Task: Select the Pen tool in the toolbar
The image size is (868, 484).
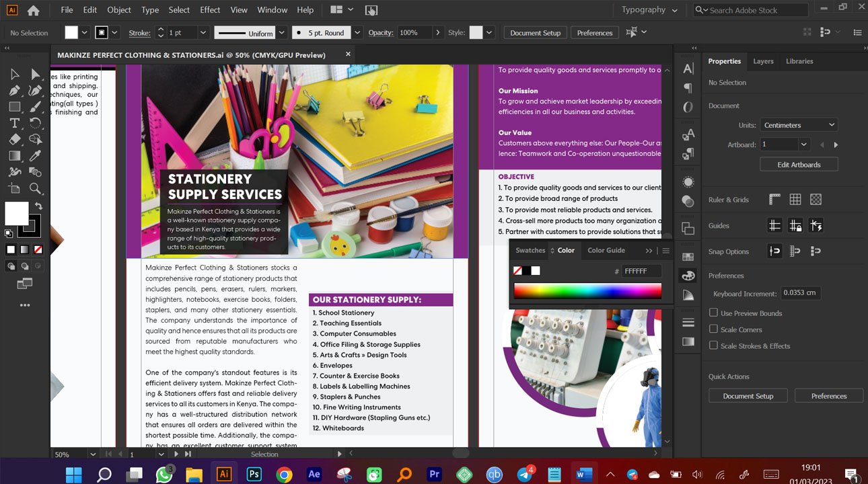Action: 15,90
